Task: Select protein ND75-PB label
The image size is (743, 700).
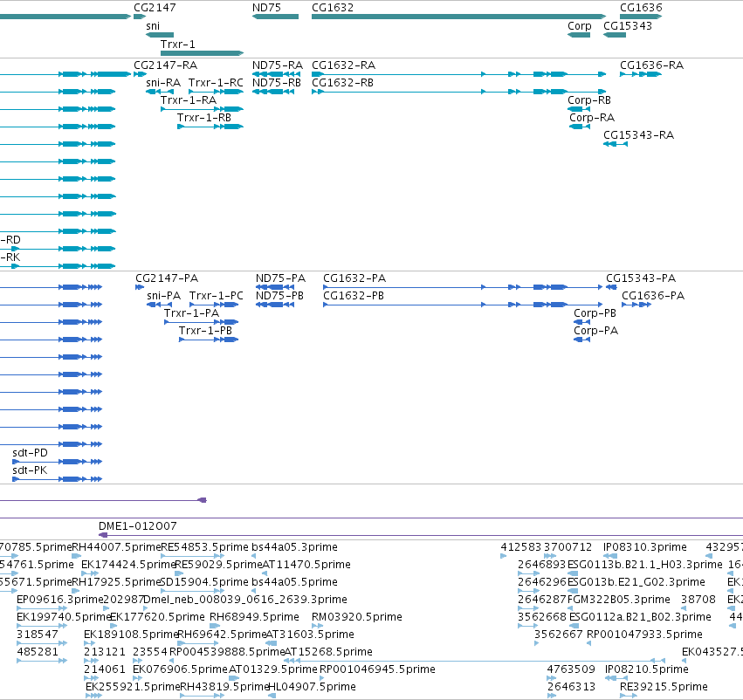Action: [279, 296]
